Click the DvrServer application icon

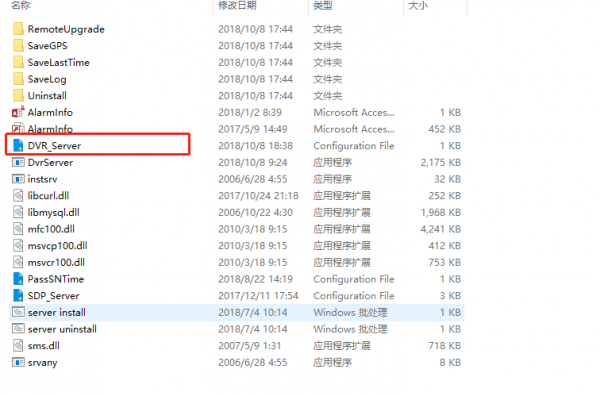tap(18, 162)
